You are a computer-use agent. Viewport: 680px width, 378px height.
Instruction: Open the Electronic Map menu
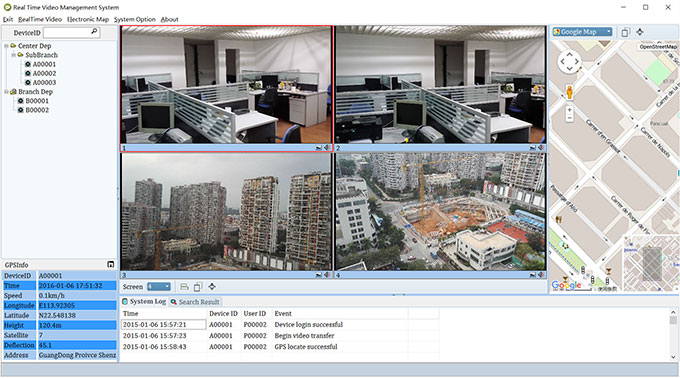88,19
